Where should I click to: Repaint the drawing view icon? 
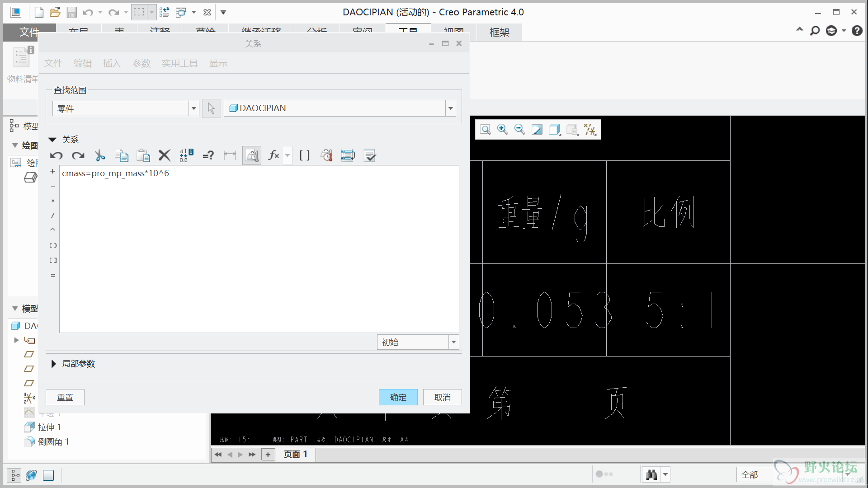click(537, 130)
